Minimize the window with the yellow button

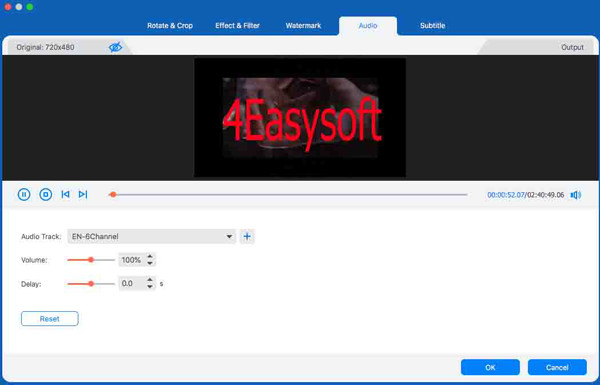coord(19,7)
